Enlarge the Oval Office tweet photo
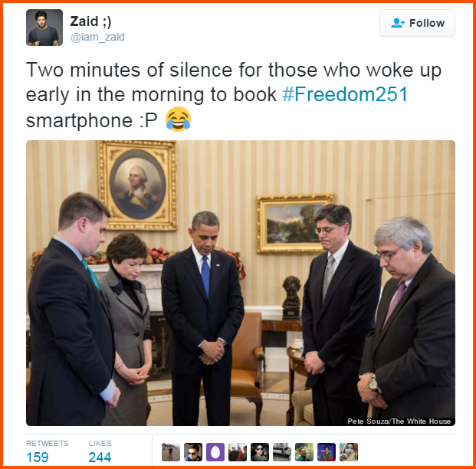Image resolution: width=476 pixels, height=469 pixels. point(241,283)
